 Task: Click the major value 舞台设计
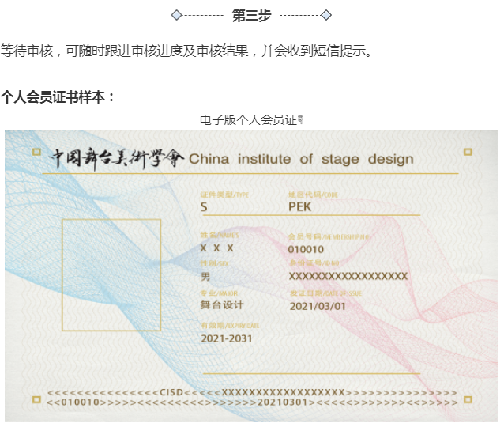click(x=223, y=305)
